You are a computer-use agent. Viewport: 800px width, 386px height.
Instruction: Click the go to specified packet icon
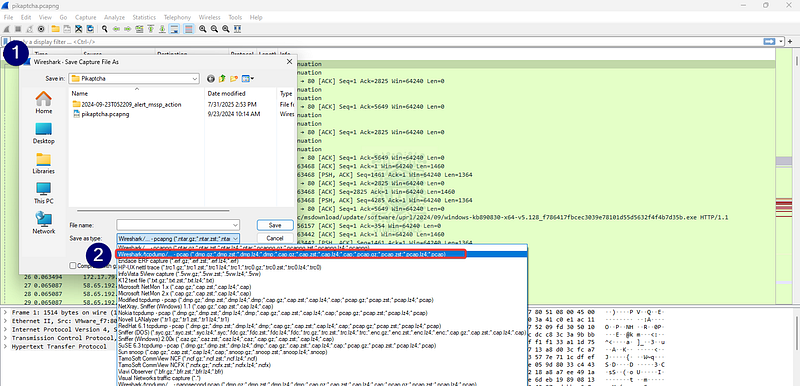tap(139, 29)
